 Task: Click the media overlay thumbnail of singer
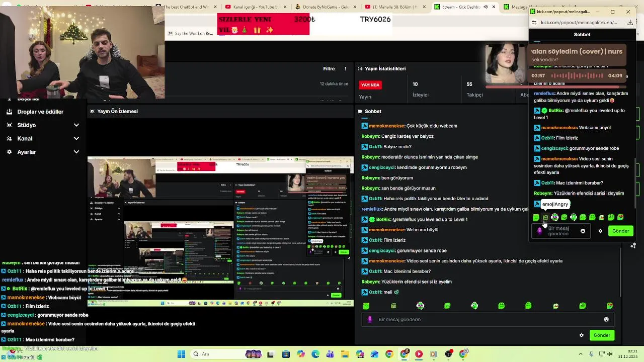tap(505, 64)
